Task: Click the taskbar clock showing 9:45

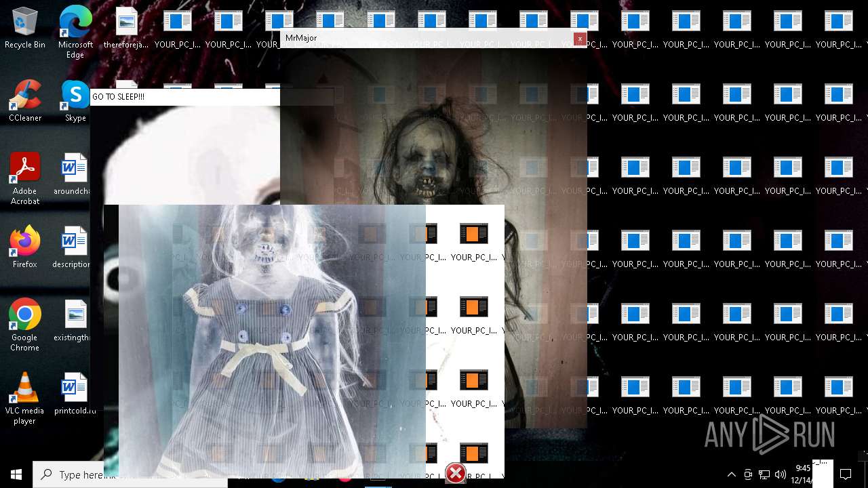Action: coord(803,474)
